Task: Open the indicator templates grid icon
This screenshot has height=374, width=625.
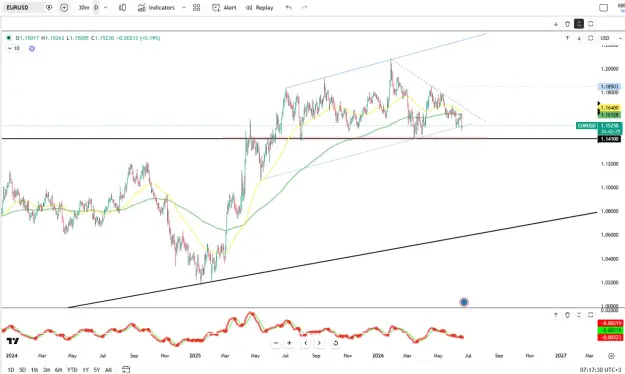Action: pyautogui.click(x=197, y=8)
